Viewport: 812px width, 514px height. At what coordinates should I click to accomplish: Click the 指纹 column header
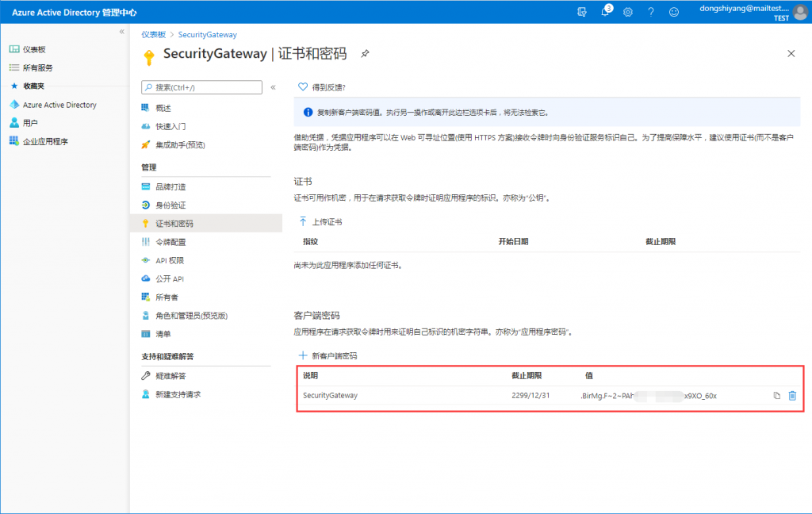(x=310, y=241)
